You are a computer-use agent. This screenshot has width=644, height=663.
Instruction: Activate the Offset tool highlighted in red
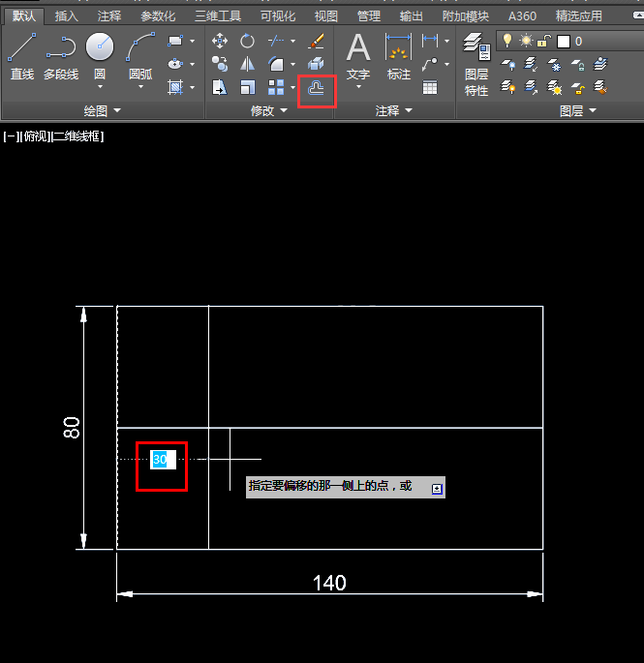[x=316, y=88]
